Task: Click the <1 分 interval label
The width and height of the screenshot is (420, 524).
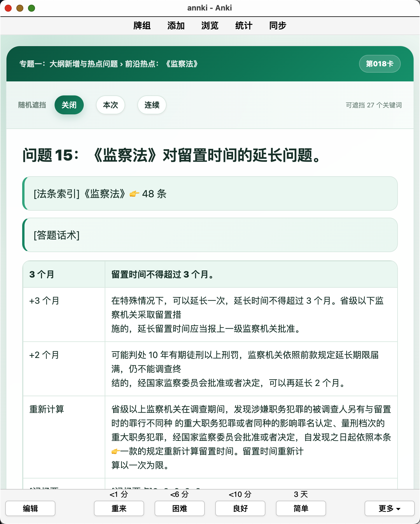Action: point(119,494)
